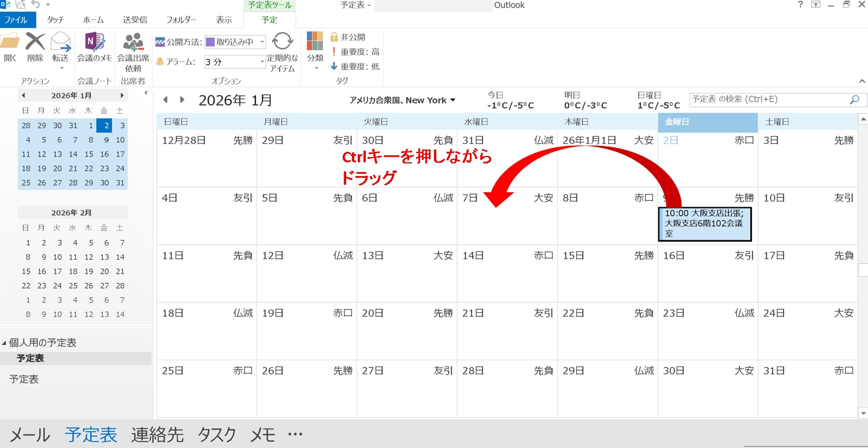Click the Forward (転送) envelope icon
The width and height of the screenshot is (868, 448).
click(x=60, y=43)
